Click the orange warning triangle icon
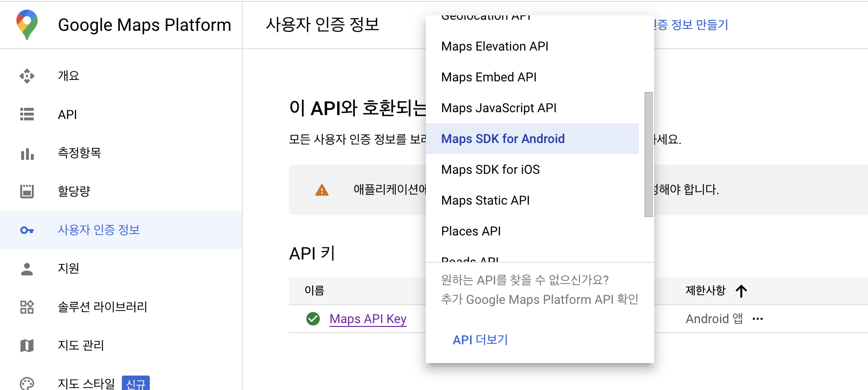Image resolution: width=868 pixels, height=390 pixels. [x=322, y=190]
